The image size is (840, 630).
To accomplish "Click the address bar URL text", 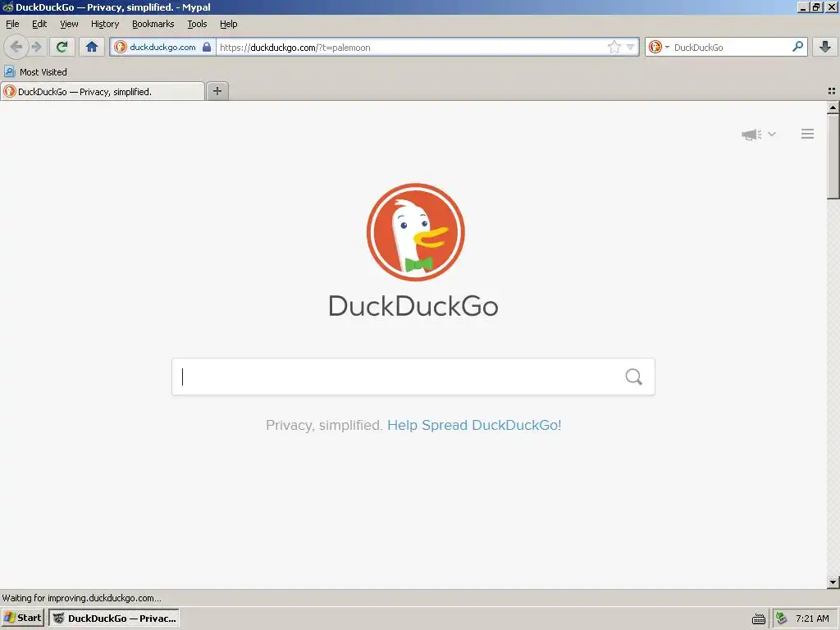I will [295, 47].
